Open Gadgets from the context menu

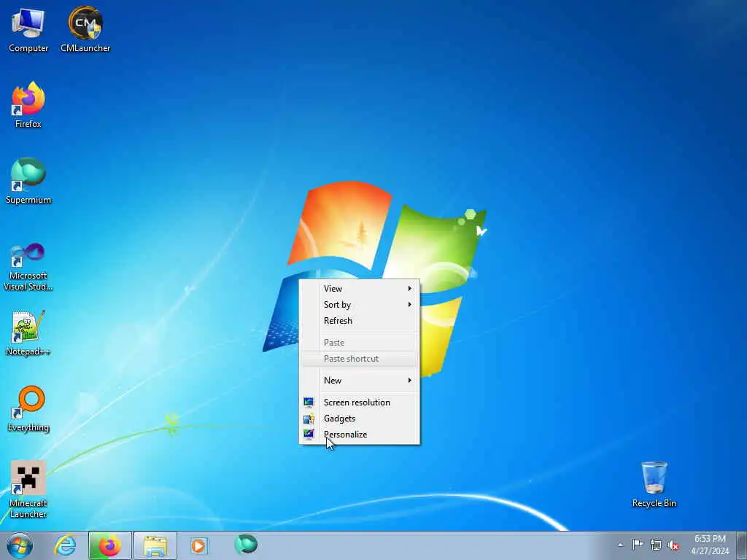click(x=359, y=419)
